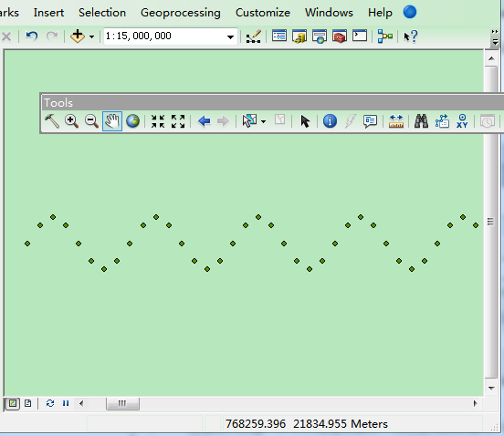Open the ModelBuilder window icon
This screenshot has height=436, width=504.
[385, 36]
